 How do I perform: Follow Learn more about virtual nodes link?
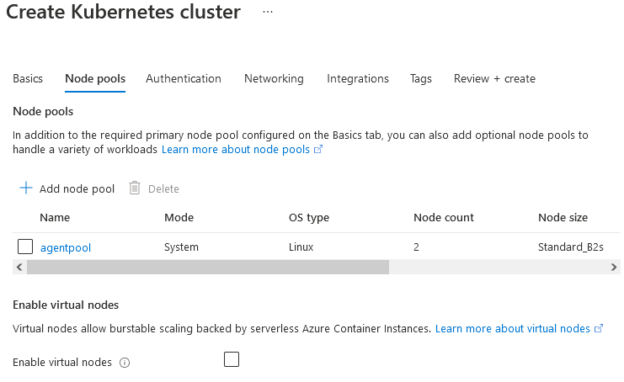click(x=513, y=329)
